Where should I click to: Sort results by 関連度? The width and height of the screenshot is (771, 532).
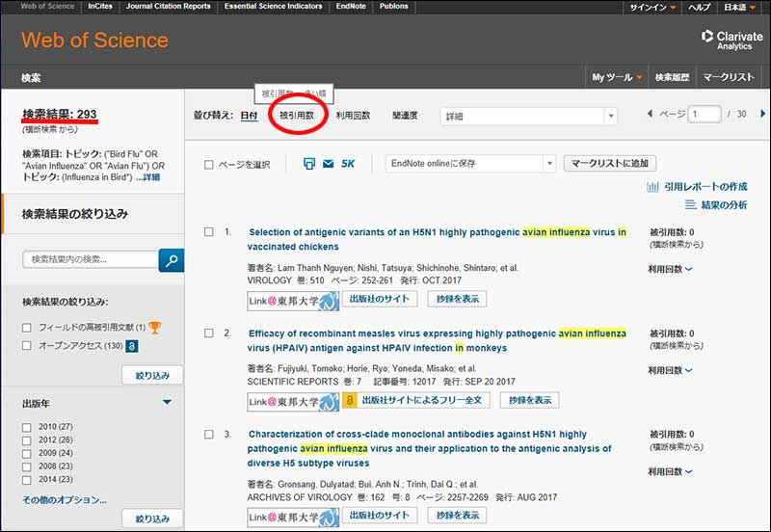point(405,115)
